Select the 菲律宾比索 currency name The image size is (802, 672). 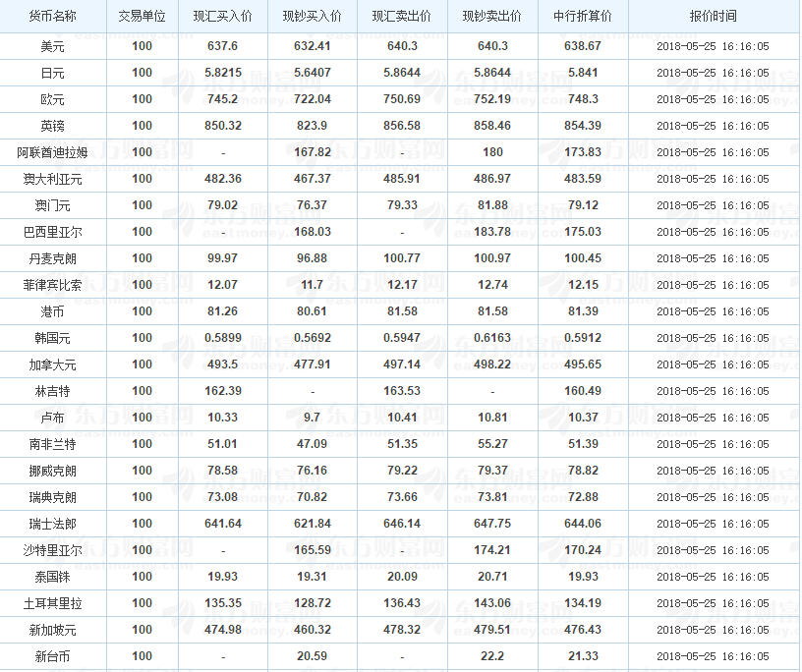[x=53, y=285]
